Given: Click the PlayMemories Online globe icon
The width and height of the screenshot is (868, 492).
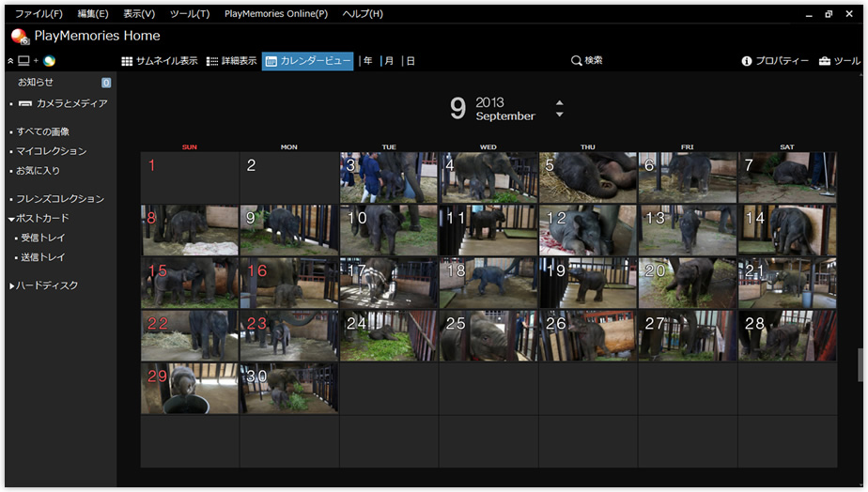Looking at the screenshot, I should [x=50, y=61].
